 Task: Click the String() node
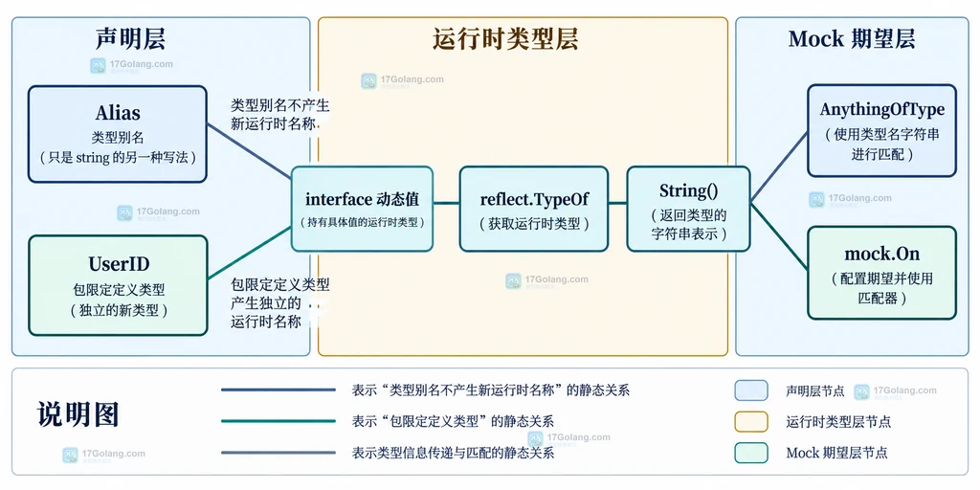pos(688,209)
